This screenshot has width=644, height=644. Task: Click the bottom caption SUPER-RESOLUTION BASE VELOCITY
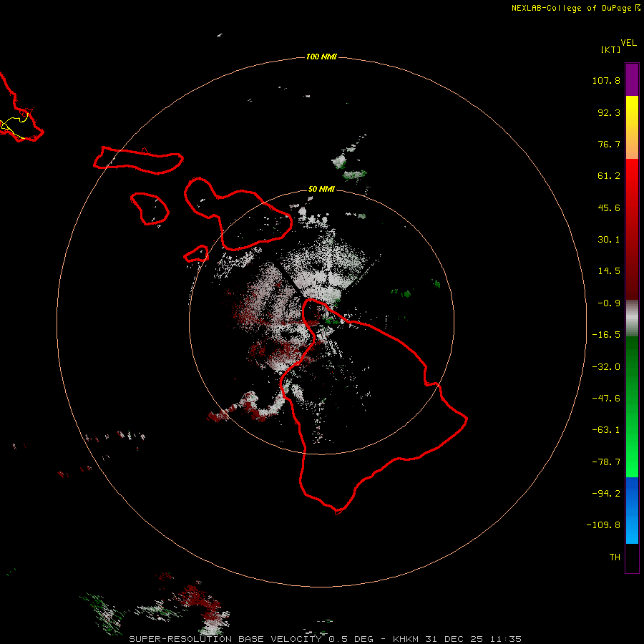[225, 639]
